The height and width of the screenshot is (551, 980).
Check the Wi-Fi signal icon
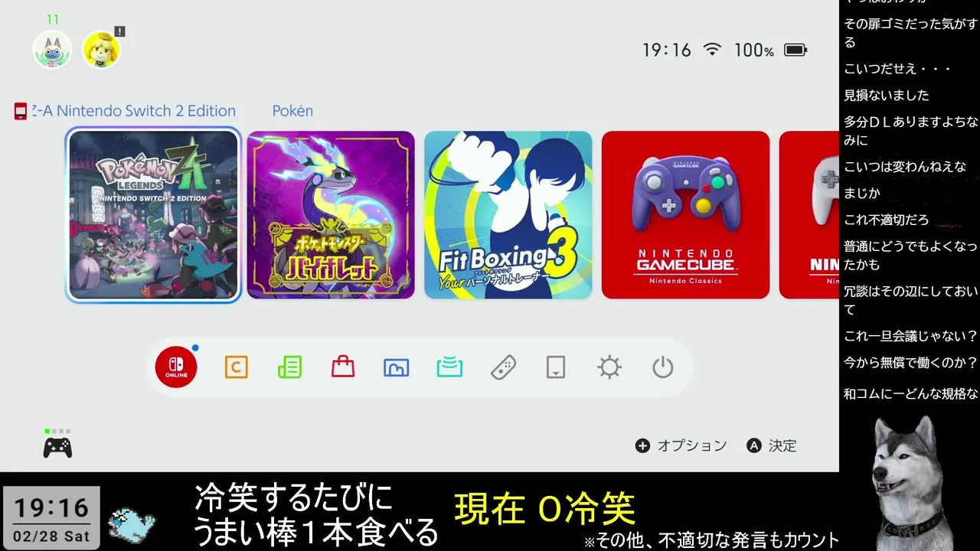tap(712, 50)
